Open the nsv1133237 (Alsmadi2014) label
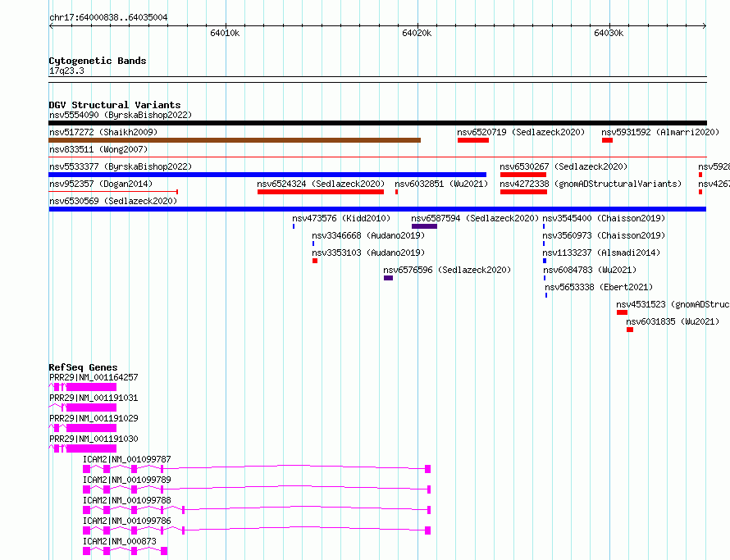The image size is (730, 560). tap(601, 253)
